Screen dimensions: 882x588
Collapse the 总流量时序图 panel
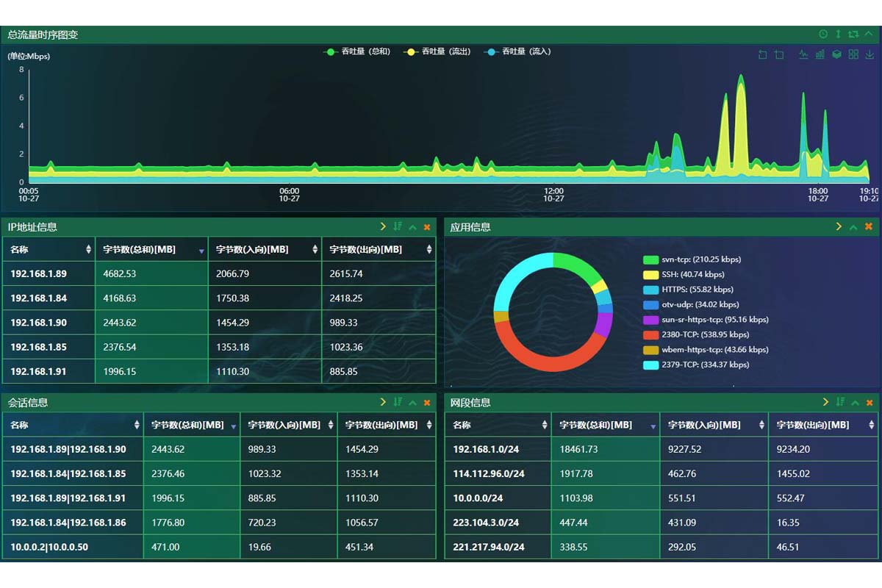tap(869, 35)
